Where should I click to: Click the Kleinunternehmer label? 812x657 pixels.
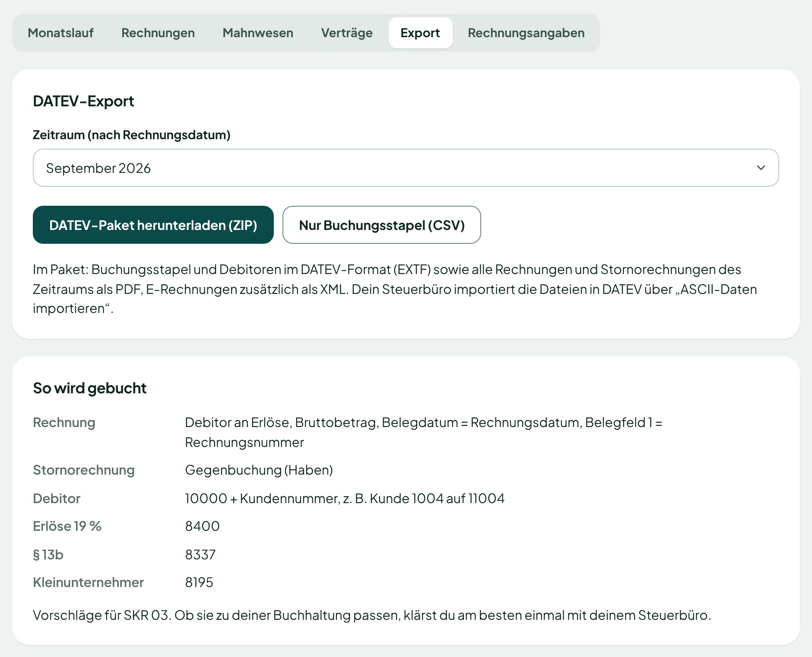point(89,582)
